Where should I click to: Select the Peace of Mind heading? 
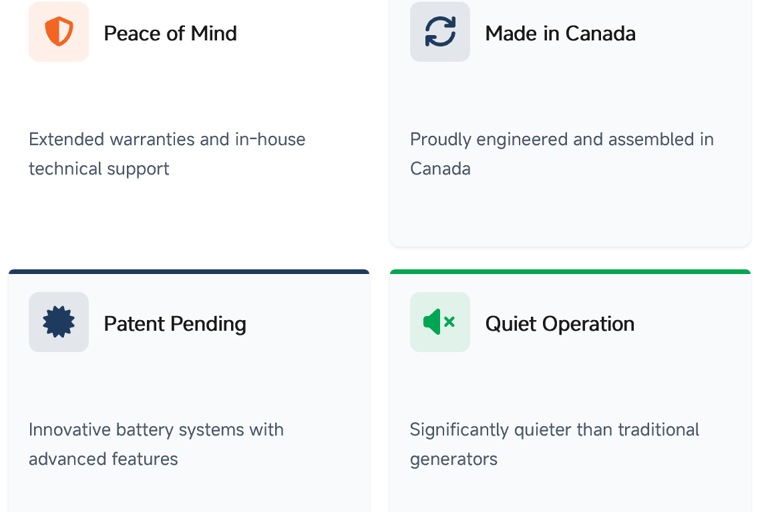tap(170, 33)
